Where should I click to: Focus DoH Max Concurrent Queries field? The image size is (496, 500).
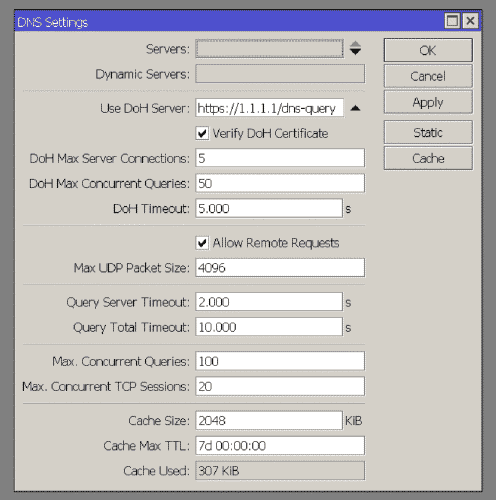[x=280, y=183]
